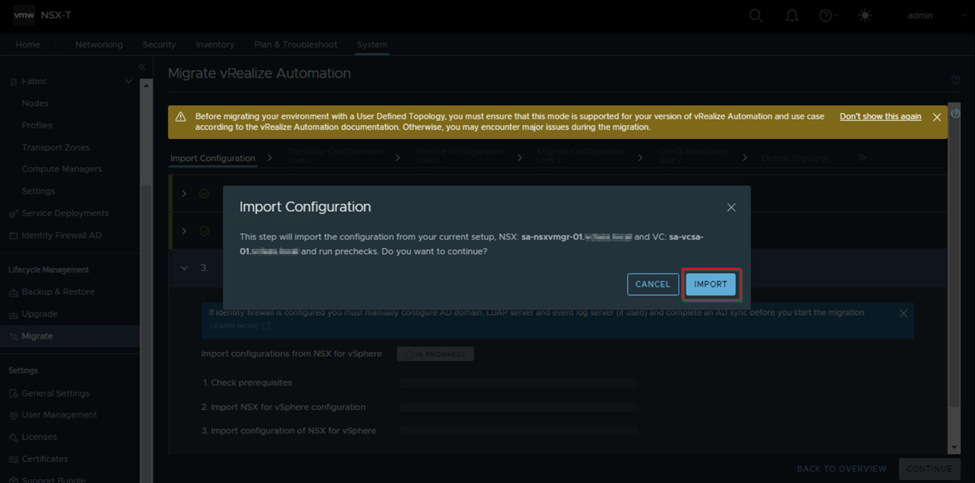Open the notifications bell icon
975x483 pixels.
pos(792,16)
